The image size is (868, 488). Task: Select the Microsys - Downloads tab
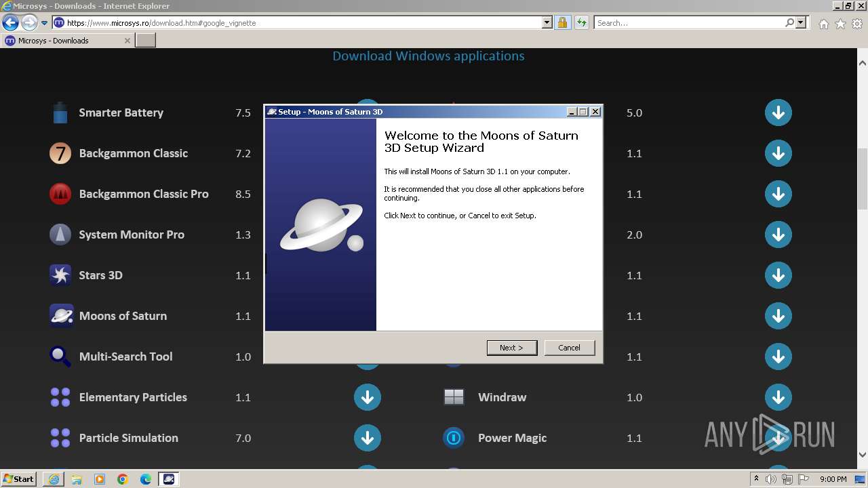click(68, 41)
